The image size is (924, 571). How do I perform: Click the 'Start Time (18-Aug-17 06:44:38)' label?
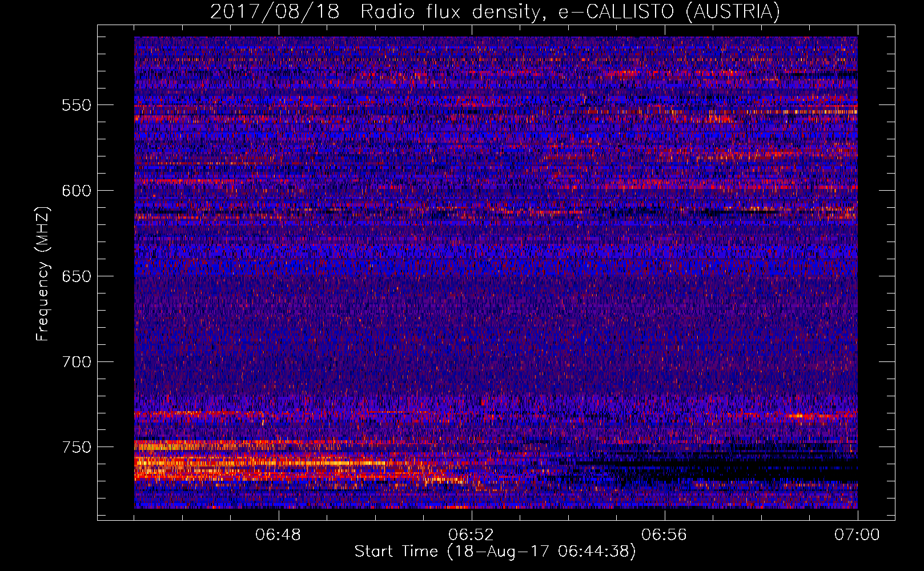tap(495, 552)
